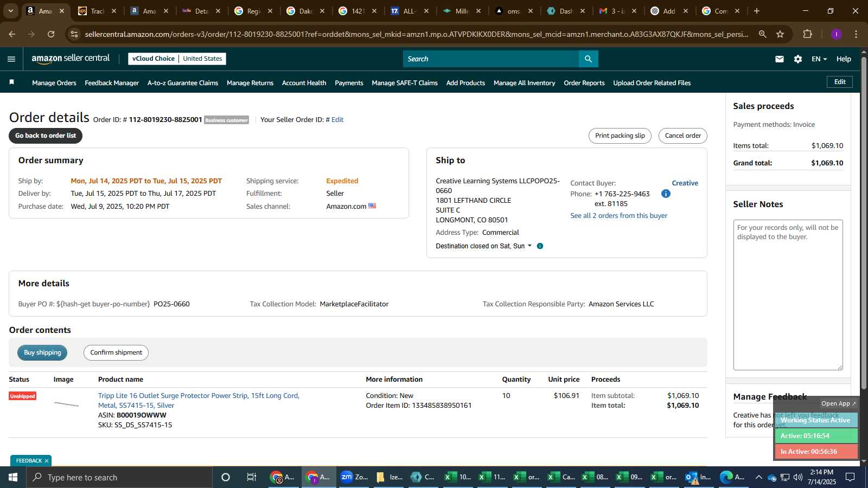Screen dimensions: 868x488
Task: Open Cortana circle icon on taskbar
Action: [x=226, y=477]
